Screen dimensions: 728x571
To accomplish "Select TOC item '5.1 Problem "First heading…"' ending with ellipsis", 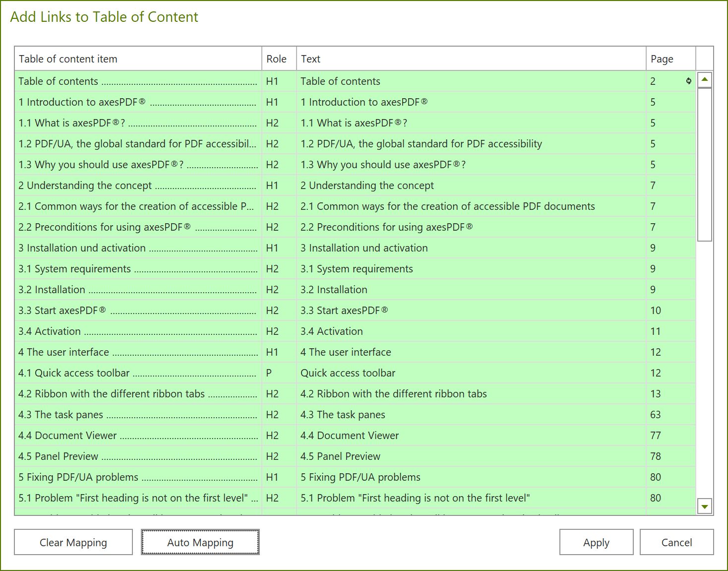I will click(138, 498).
